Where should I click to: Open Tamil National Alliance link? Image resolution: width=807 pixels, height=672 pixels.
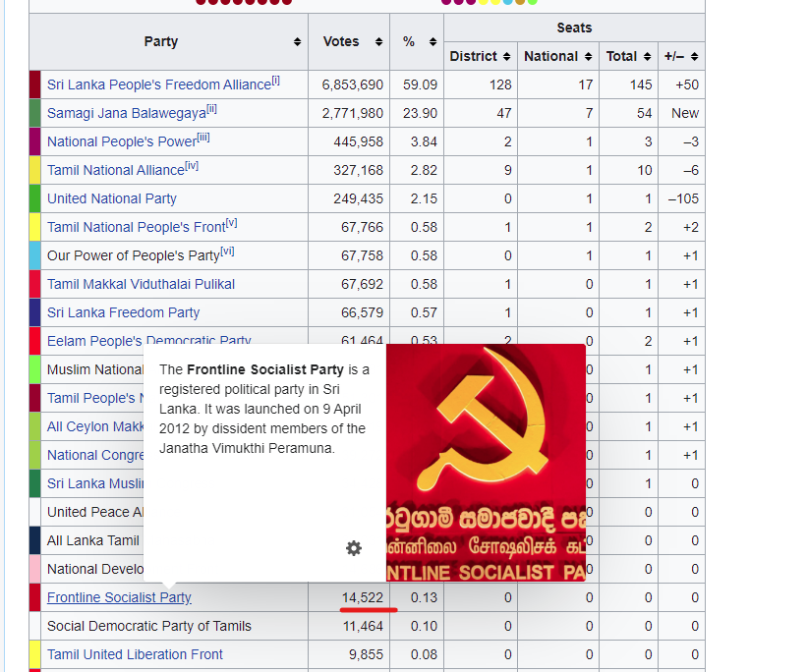(116, 170)
